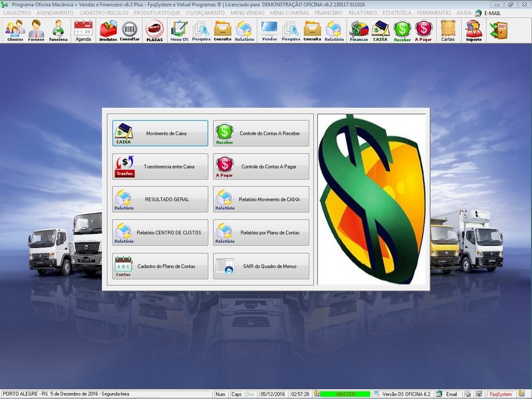Click the 02:57:28 clock in status bar
The width and height of the screenshot is (532, 399).
click(x=301, y=394)
